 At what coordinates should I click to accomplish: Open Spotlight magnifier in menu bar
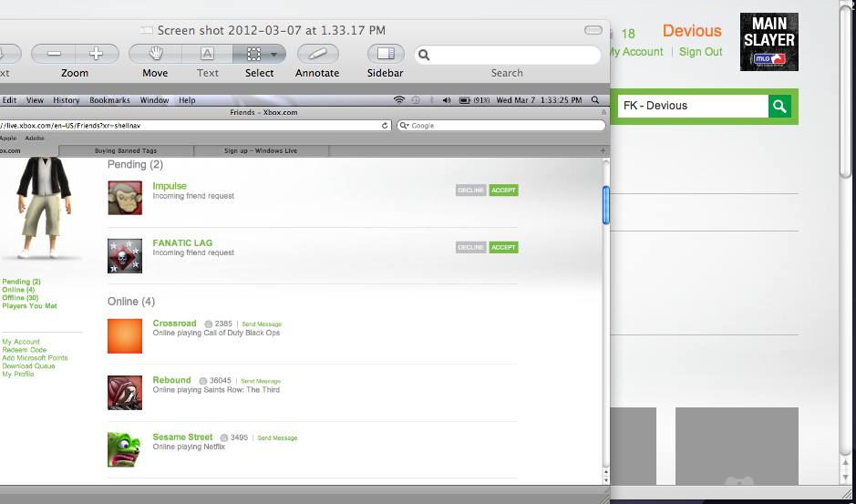[x=595, y=100]
